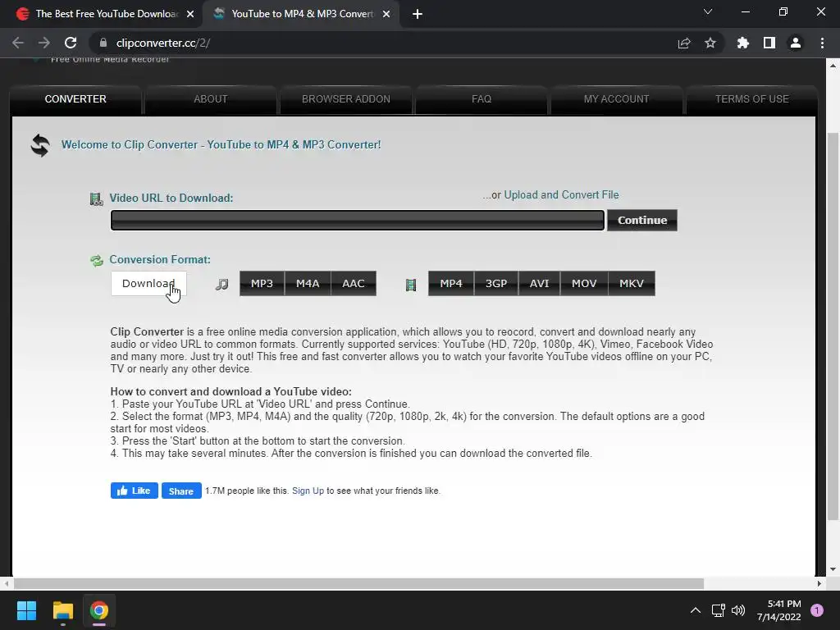
Task: Open MY ACCOUNT tab
Action: [x=617, y=99]
